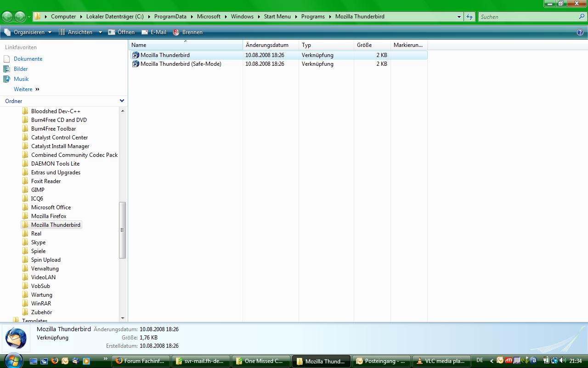This screenshot has width=588, height=368.
Task: Click the search magnifier icon
Action: coord(582,17)
